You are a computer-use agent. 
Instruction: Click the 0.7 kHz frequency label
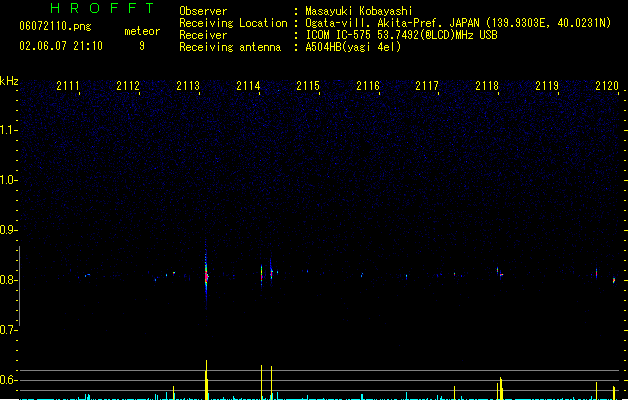pyautogui.click(x=8, y=330)
